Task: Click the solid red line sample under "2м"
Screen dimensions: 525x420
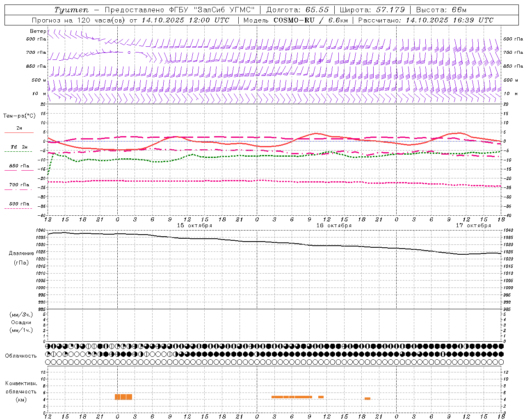Action: click(19, 132)
